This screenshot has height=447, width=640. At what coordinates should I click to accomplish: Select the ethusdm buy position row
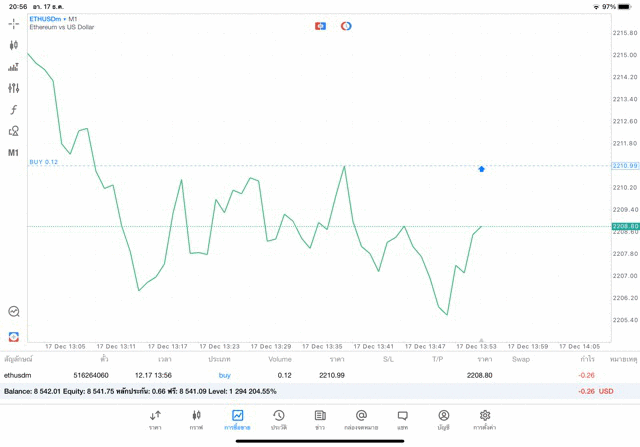[300, 375]
